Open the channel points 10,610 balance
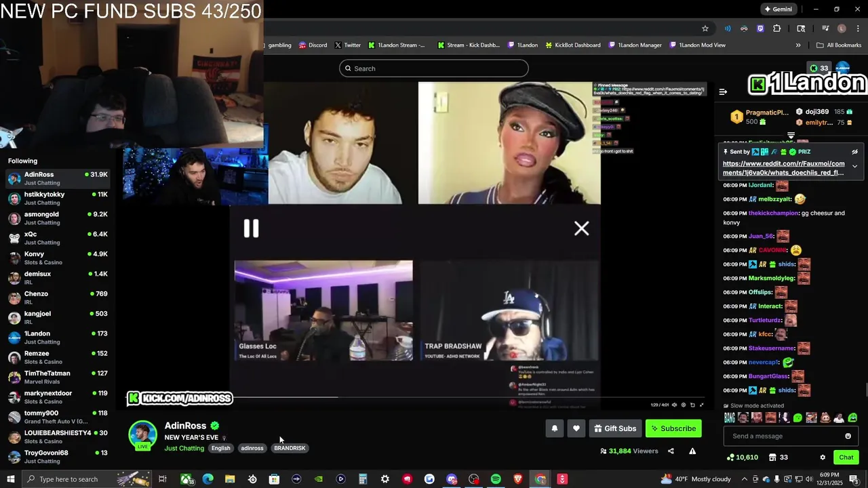This screenshot has width=868, height=488. click(742, 457)
